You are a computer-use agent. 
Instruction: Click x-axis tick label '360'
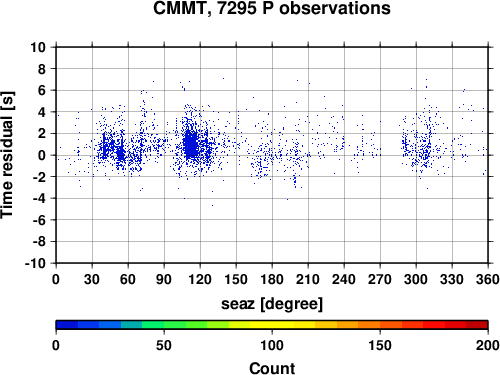click(488, 279)
